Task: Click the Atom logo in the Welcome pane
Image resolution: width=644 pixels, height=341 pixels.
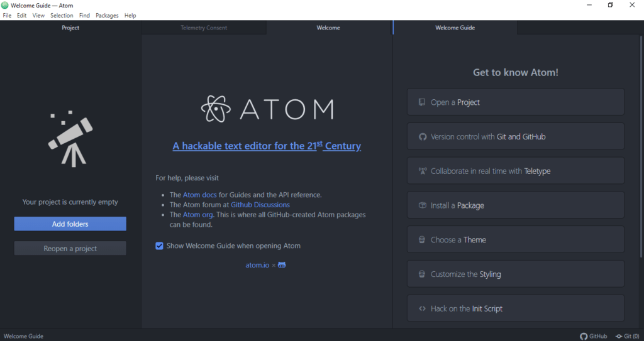Action: [267, 109]
